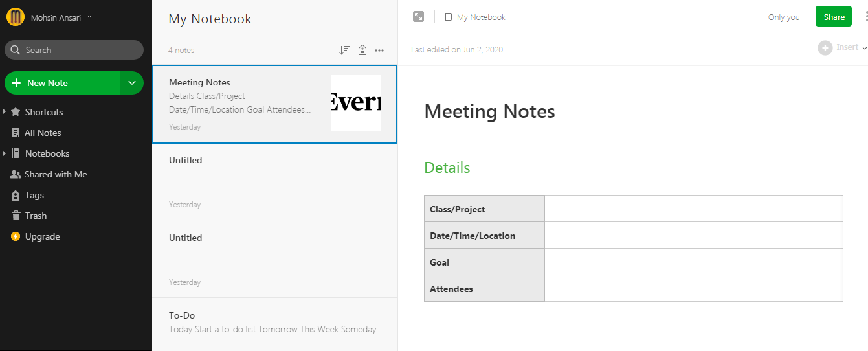This screenshot has height=351, width=868.
Task: Open the note more options kebab menu
Action: click(865, 17)
